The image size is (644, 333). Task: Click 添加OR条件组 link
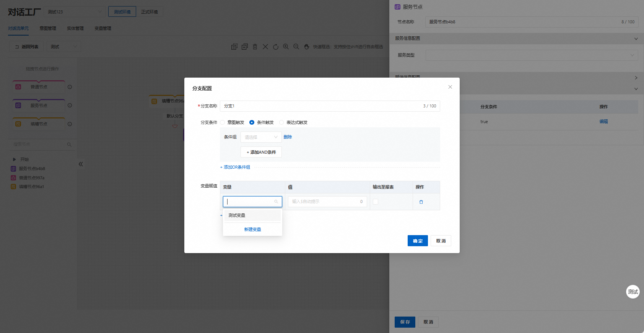(x=235, y=167)
